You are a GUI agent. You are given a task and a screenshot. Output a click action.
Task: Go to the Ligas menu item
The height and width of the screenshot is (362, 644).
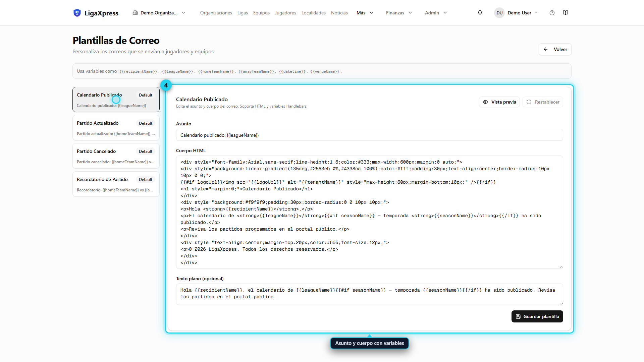243,13
